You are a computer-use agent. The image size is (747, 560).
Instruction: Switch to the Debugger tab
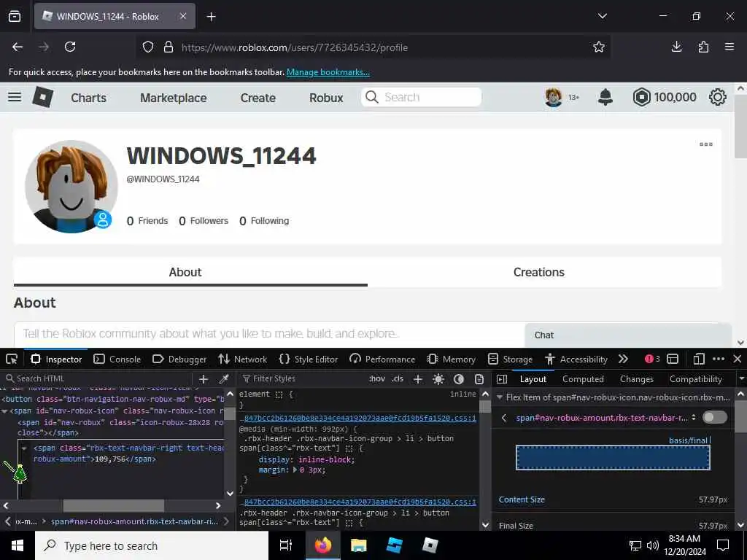tap(179, 359)
